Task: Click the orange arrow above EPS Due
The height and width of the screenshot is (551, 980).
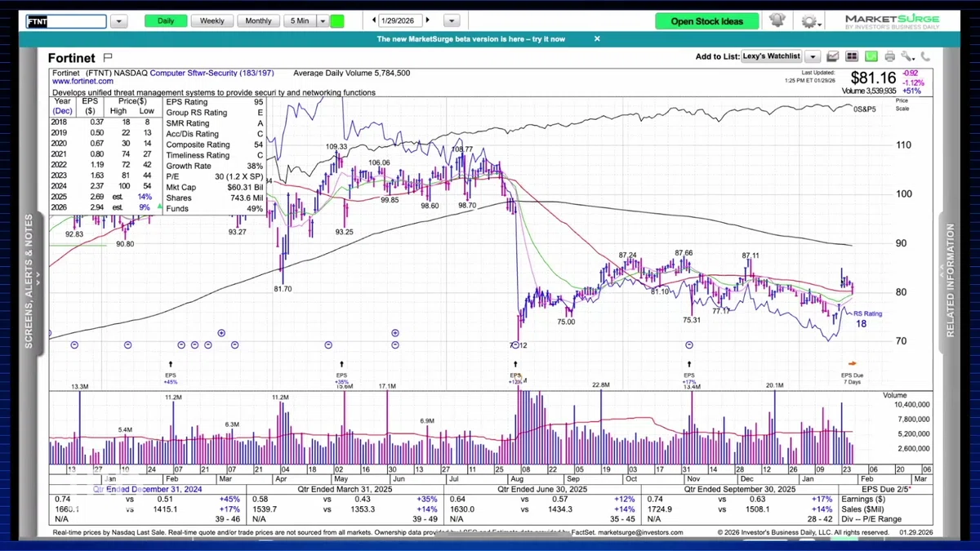Action: point(853,364)
